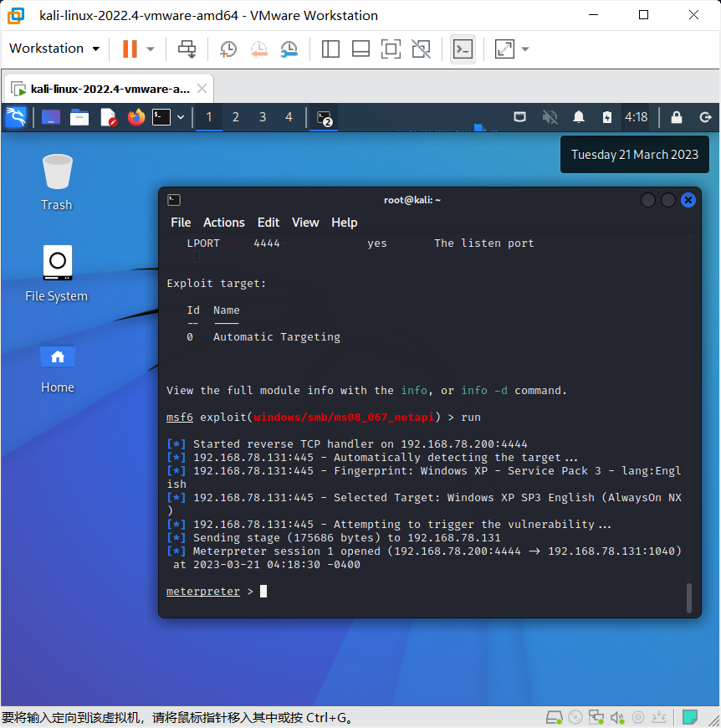The image size is (721, 728).
Task: Close the root@kali terminal window
Action: (688, 200)
